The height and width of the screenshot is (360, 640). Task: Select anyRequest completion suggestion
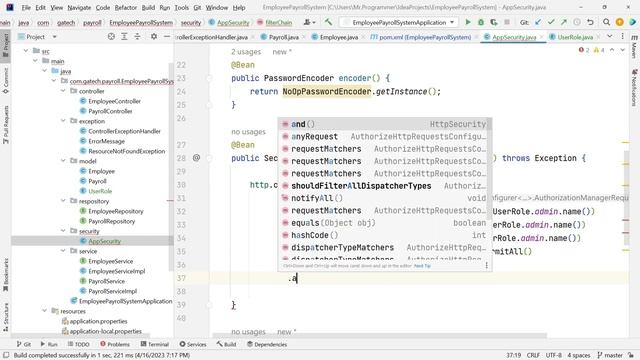click(x=384, y=136)
